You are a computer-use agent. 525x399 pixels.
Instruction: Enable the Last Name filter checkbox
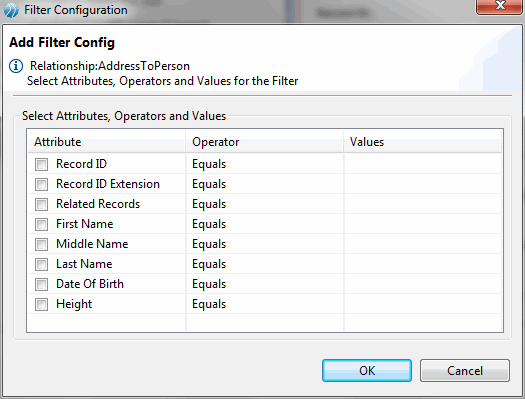pyautogui.click(x=42, y=264)
